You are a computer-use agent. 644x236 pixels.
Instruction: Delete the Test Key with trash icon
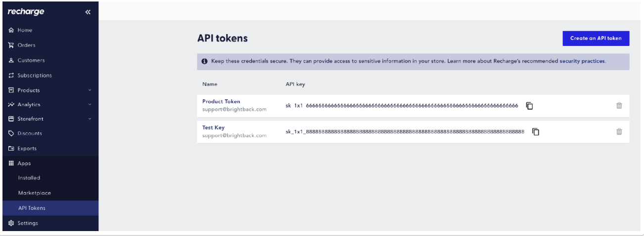pyautogui.click(x=619, y=132)
